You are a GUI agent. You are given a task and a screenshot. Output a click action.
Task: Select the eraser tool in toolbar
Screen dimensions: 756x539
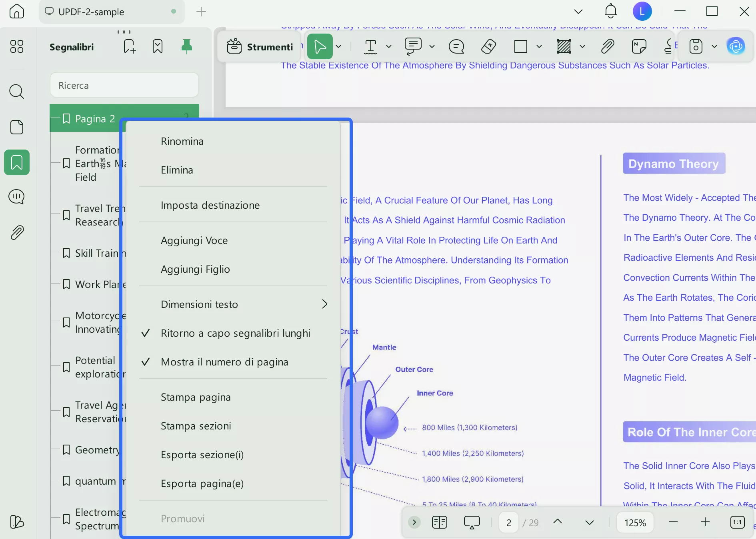pos(488,47)
